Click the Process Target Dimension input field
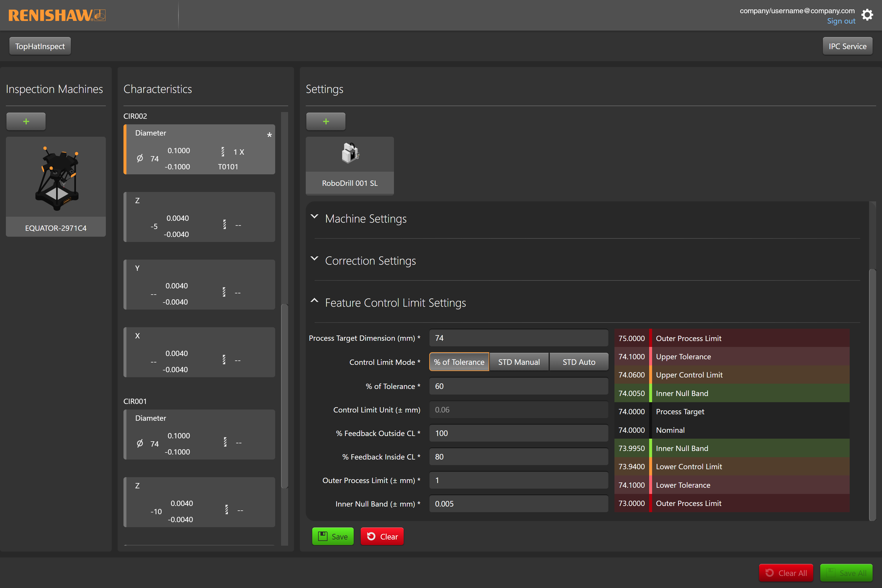882x588 pixels. 518,338
